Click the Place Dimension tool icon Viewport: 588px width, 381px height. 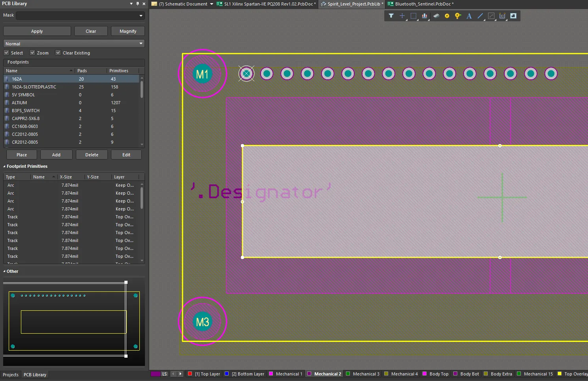(x=502, y=16)
